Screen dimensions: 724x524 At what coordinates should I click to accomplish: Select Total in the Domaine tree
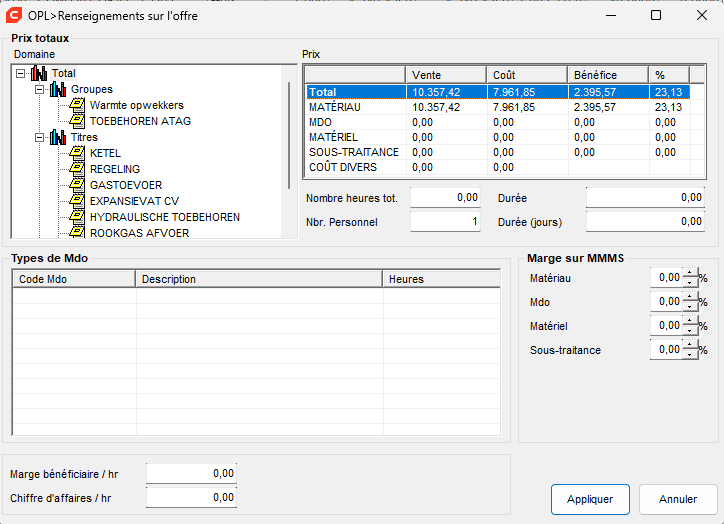pos(63,73)
